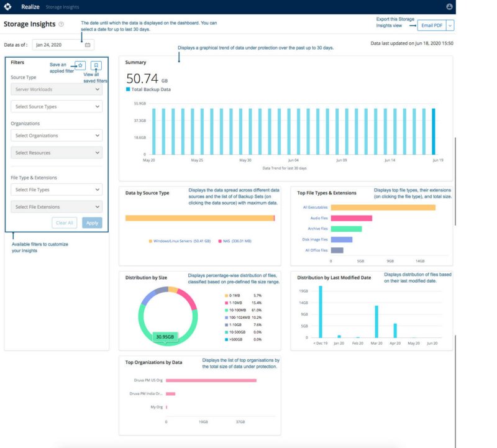The width and height of the screenshot is (497, 448).
Task: Click the Druva logo icon
Action: [x=9, y=7]
